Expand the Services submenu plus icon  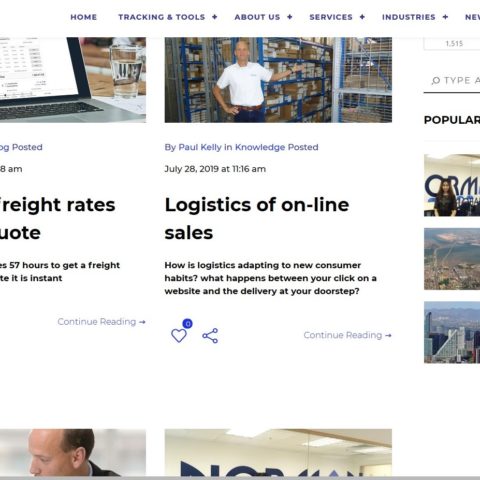(362, 17)
